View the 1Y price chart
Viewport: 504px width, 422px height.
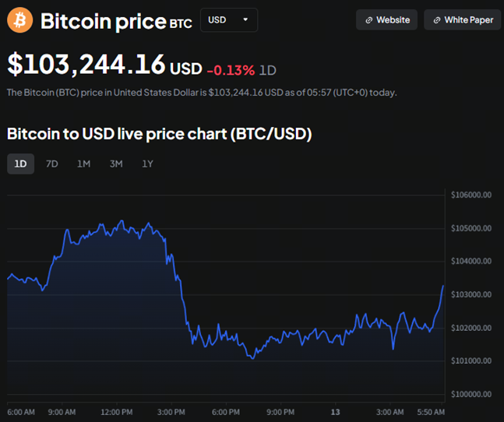147,164
